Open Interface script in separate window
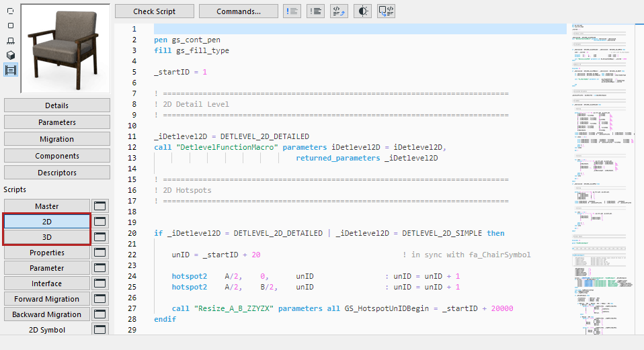The image size is (644, 350). pos(99,283)
